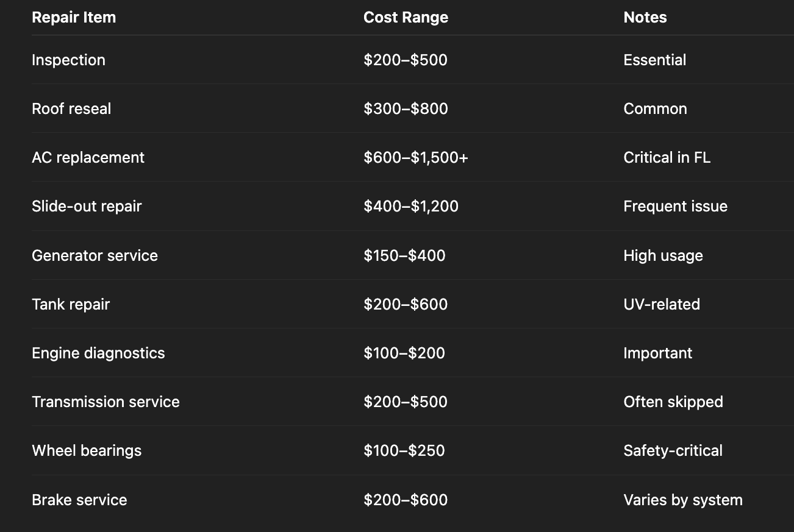Viewport: 794px width, 532px height.
Task: Click the Repair Item column header
Action: click(x=74, y=17)
